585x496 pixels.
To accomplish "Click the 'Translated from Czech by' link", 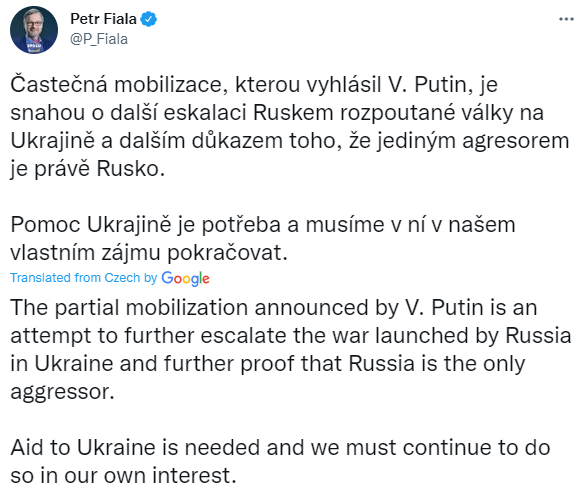I will (x=84, y=278).
